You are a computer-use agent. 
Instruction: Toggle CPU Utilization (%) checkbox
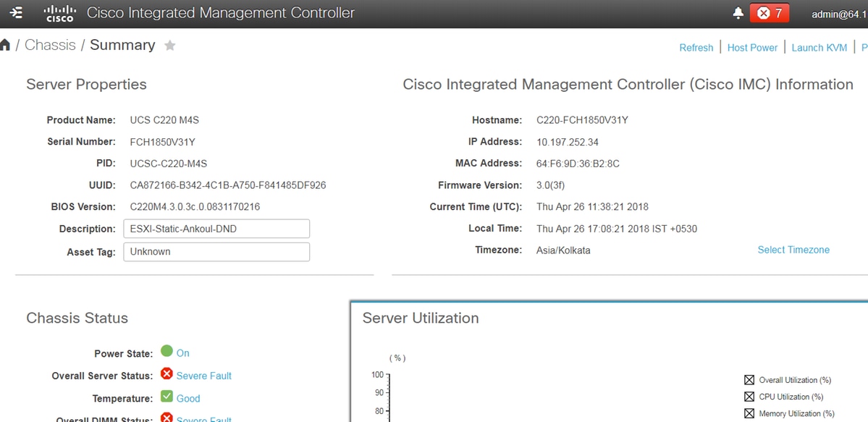point(749,397)
